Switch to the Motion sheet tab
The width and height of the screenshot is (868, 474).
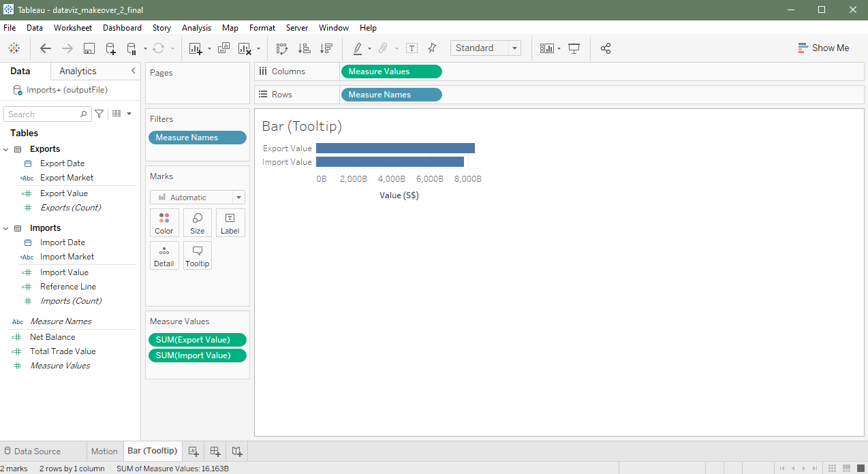104,451
